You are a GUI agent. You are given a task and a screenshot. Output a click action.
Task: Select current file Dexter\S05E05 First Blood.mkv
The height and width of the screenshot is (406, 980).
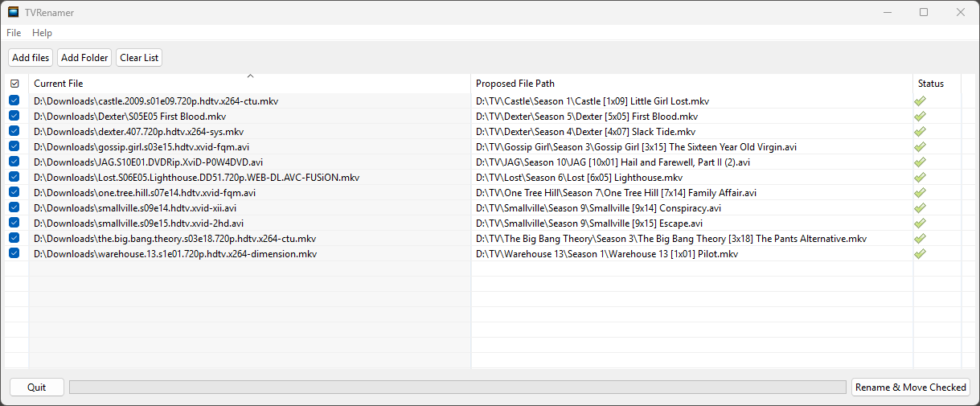click(x=129, y=117)
